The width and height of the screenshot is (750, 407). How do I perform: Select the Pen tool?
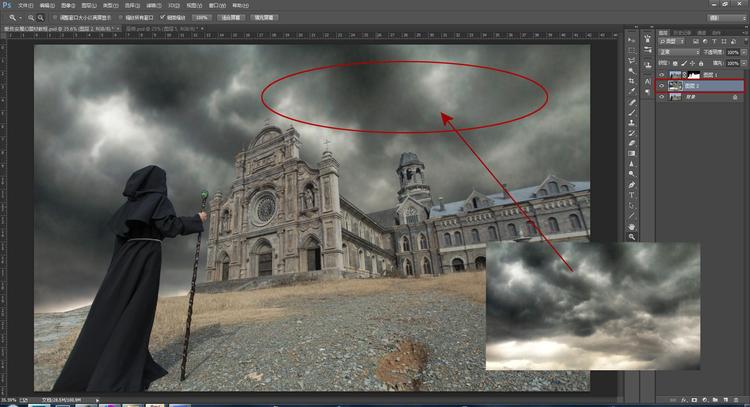tap(632, 185)
